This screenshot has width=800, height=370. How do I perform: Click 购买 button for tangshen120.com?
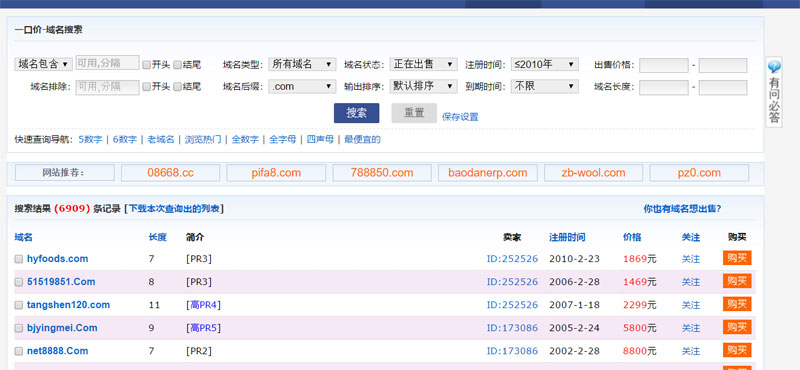pyautogui.click(x=737, y=304)
